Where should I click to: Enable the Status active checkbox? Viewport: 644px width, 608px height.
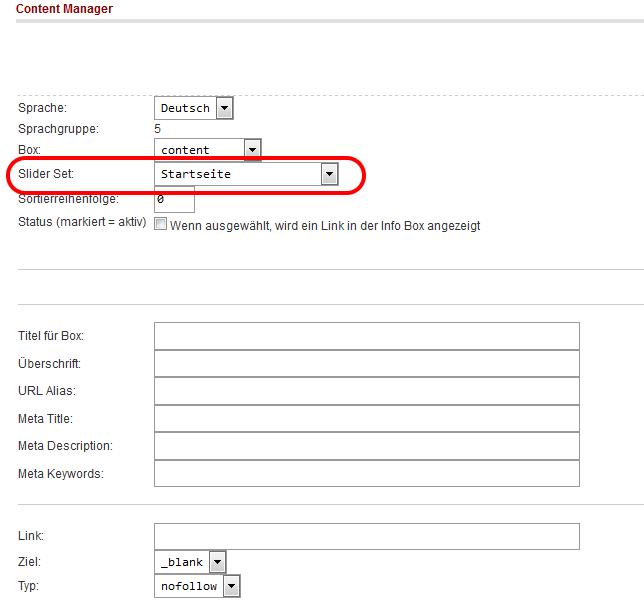[160, 225]
